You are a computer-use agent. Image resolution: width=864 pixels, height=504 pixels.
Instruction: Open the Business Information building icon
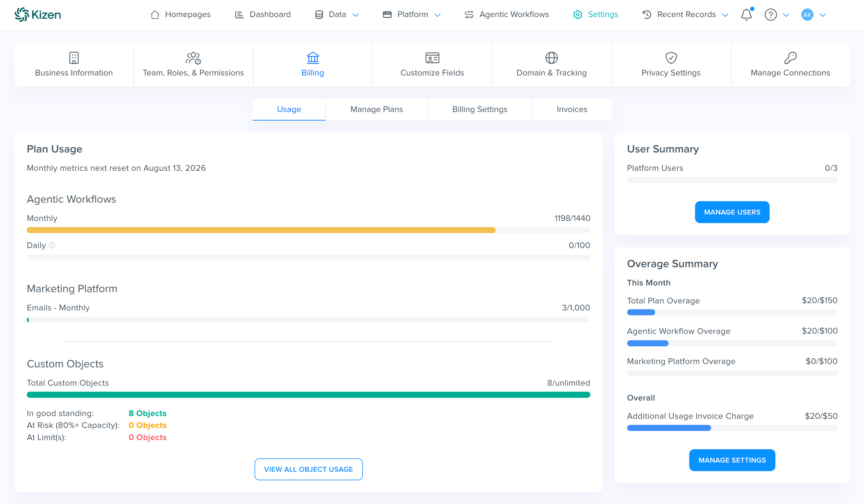coord(74,58)
